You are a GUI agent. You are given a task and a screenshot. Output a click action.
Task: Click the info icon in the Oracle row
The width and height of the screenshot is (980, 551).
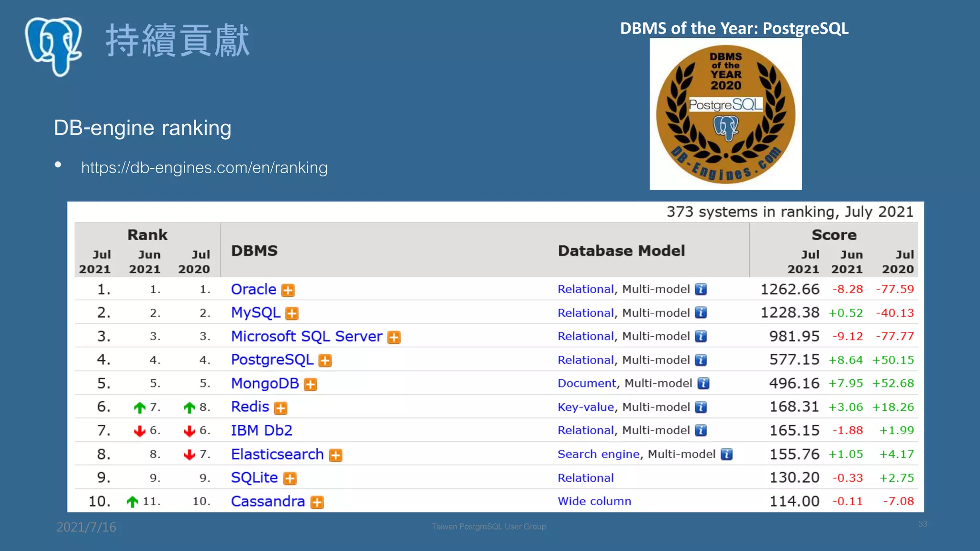coord(701,289)
